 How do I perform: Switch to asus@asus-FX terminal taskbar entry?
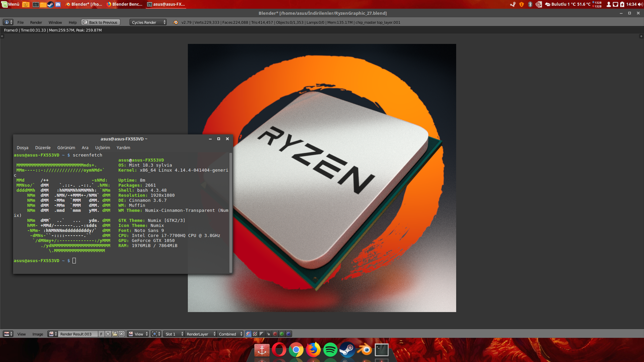coord(166,4)
